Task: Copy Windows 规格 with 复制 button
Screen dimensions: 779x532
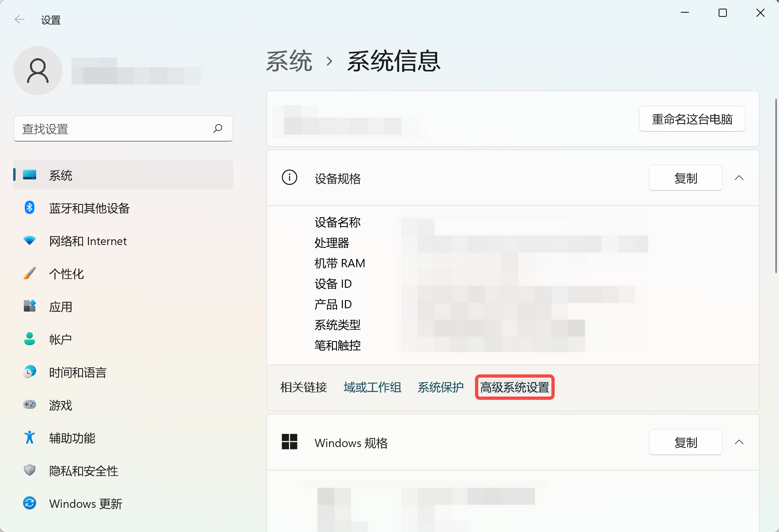Action: point(686,442)
